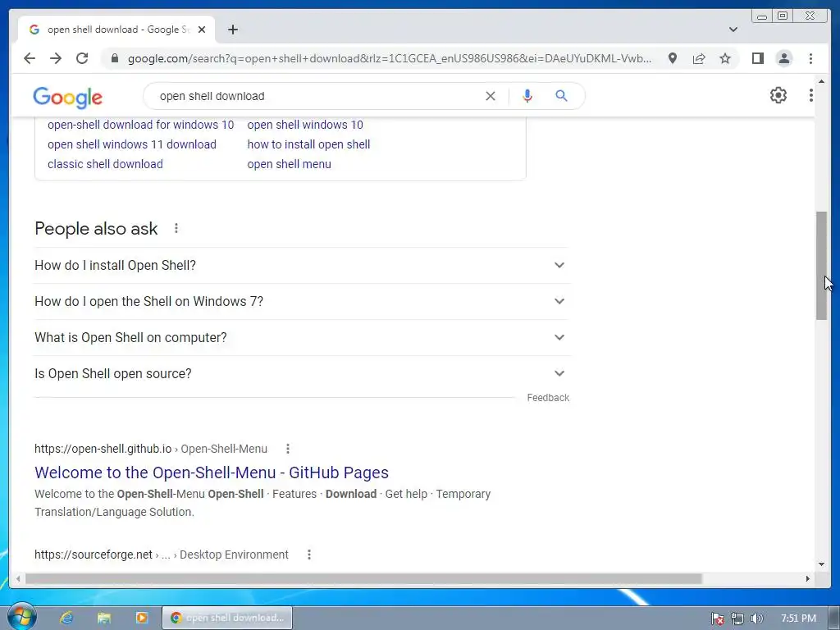Viewport: 840px width, 630px height.
Task: Click the Feedback link
Action: pyautogui.click(x=547, y=398)
